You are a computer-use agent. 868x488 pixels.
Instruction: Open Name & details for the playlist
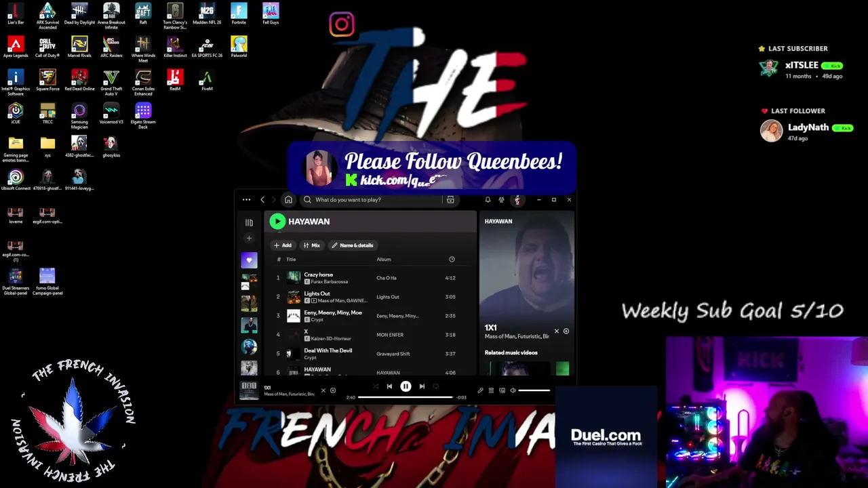coord(353,245)
